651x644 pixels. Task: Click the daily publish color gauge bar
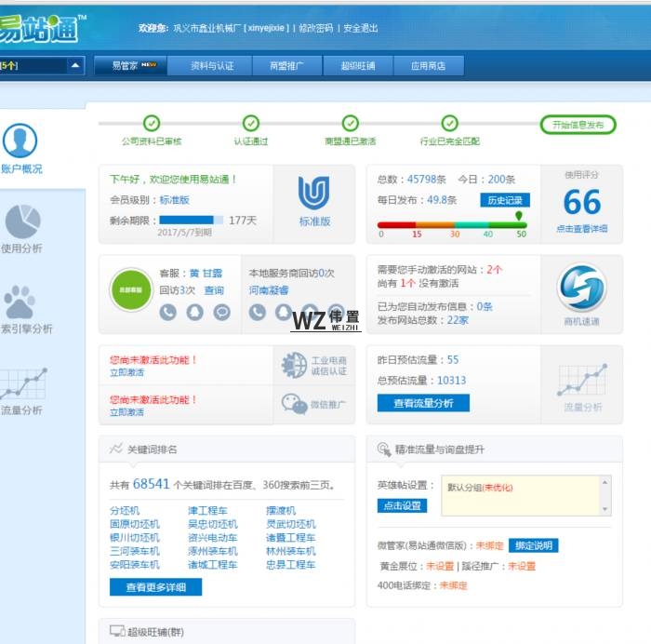(x=452, y=225)
